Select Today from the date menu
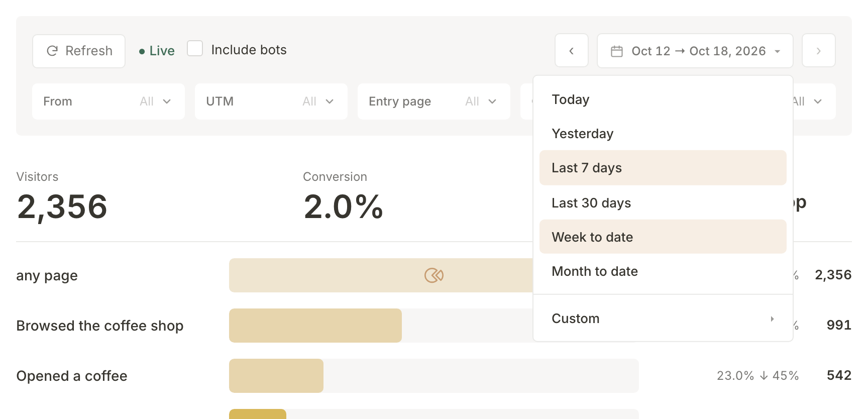Image resolution: width=868 pixels, height=419 pixels. pos(663,99)
